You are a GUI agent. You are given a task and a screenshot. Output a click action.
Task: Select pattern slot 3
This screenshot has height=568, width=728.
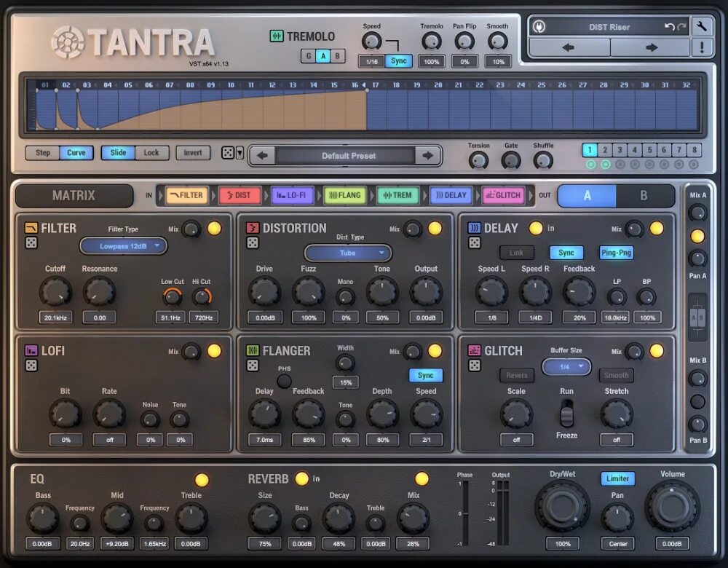pyautogui.click(x=620, y=150)
